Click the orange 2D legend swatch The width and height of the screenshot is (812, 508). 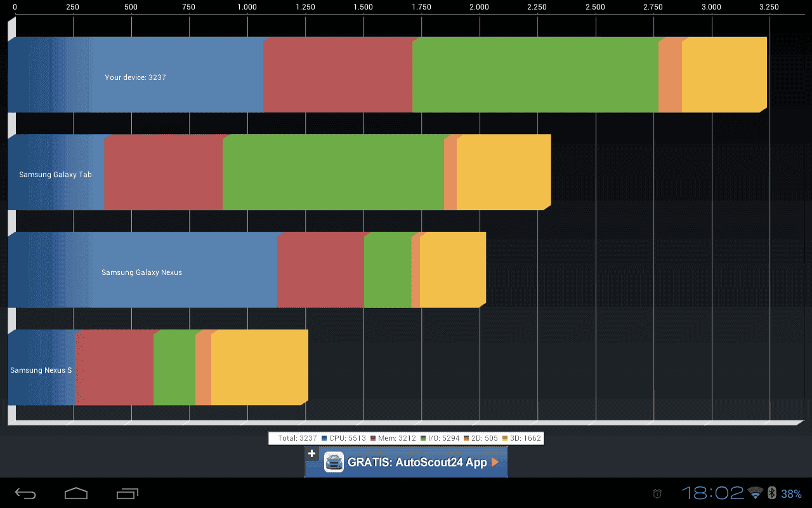[466, 438]
